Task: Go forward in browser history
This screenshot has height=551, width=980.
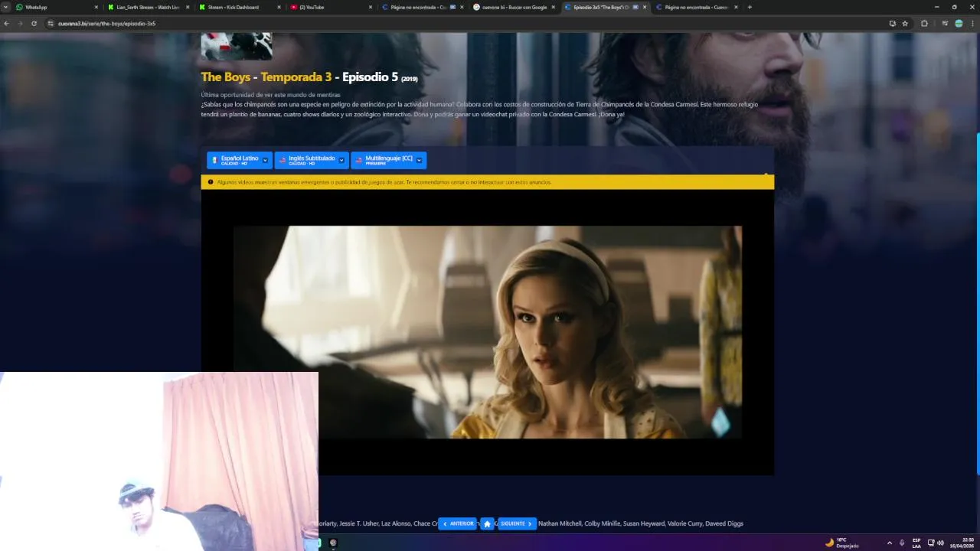Action: 21,24
